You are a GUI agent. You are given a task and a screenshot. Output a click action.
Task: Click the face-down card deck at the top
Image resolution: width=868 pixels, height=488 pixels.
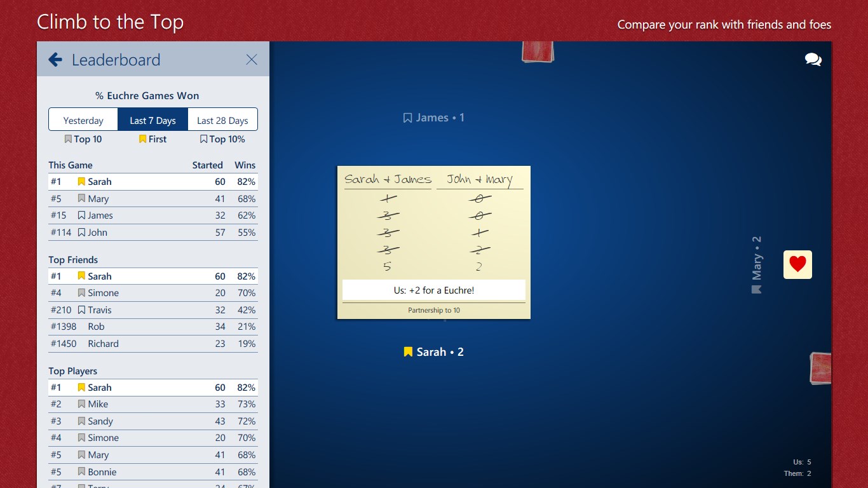537,51
